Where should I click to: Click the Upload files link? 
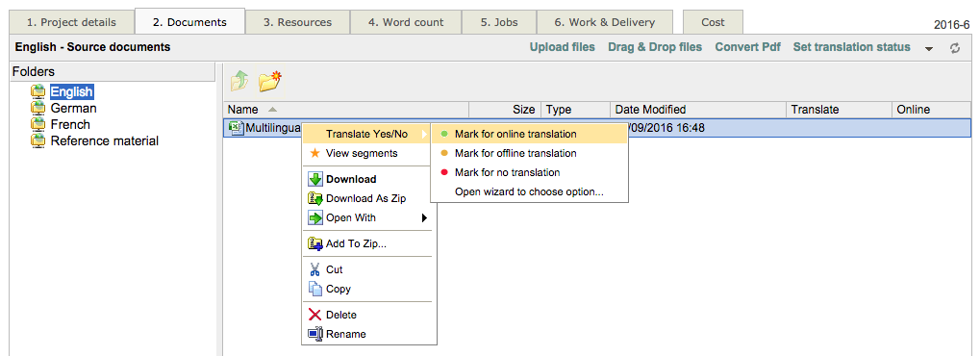tap(563, 47)
